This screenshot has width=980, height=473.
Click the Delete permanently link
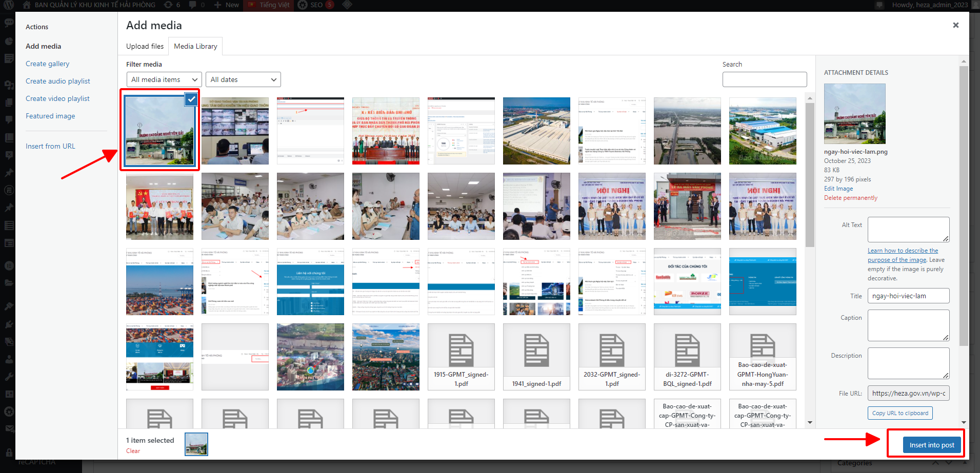pos(850,198)
